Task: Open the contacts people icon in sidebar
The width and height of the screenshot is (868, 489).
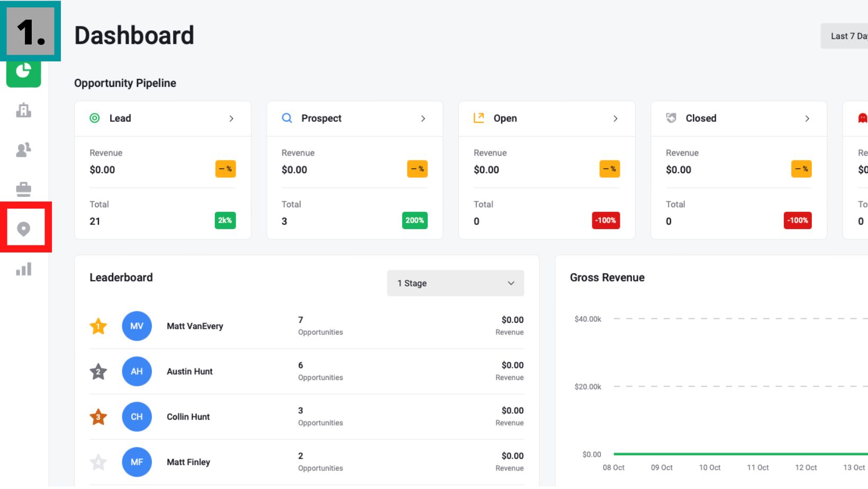Action: (x=24, y=150)
